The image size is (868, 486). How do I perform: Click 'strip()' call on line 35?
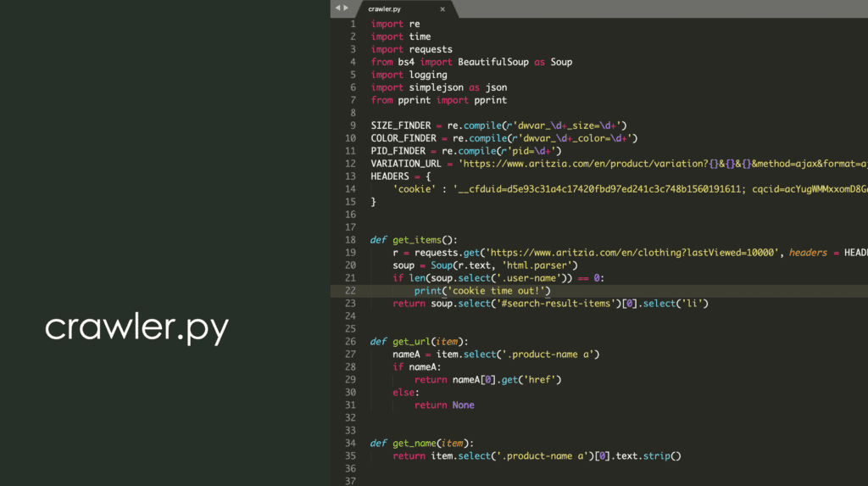click(662, 456)
